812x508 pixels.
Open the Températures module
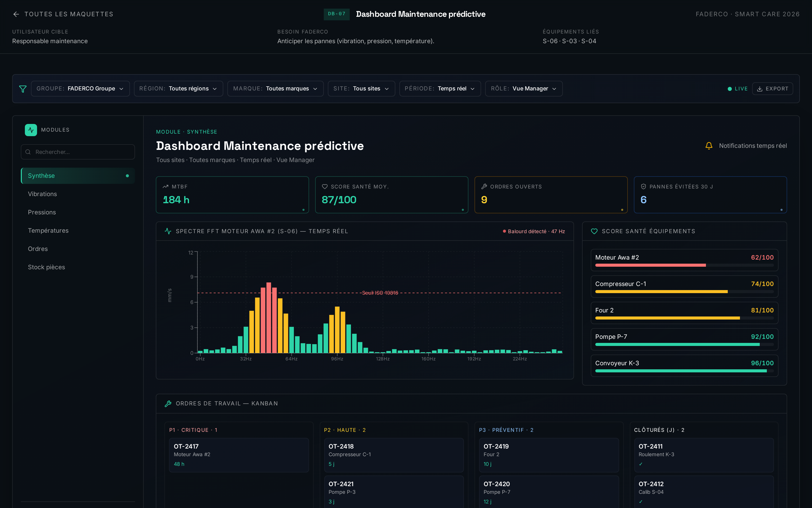point(78,230)
